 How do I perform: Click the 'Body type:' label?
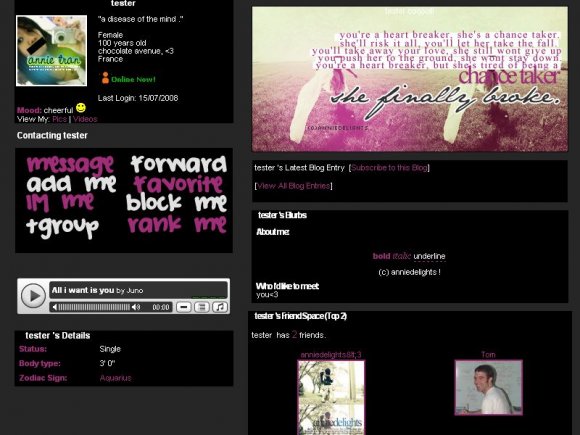coord(40,363)
